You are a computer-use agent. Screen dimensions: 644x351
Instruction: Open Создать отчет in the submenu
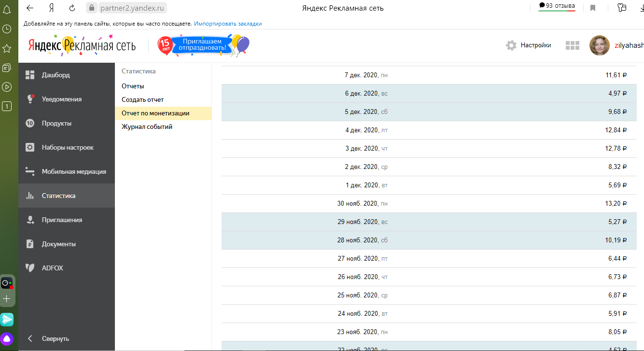(x=143, y=99)
